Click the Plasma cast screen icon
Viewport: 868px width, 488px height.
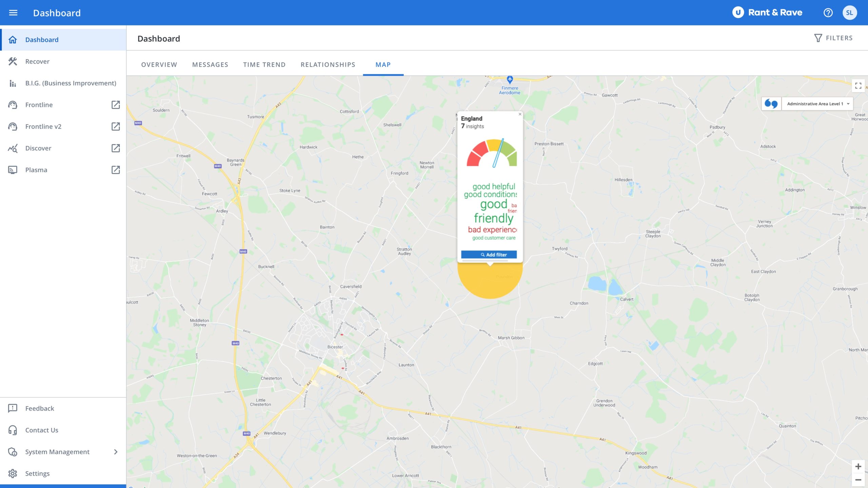(13, 170)
